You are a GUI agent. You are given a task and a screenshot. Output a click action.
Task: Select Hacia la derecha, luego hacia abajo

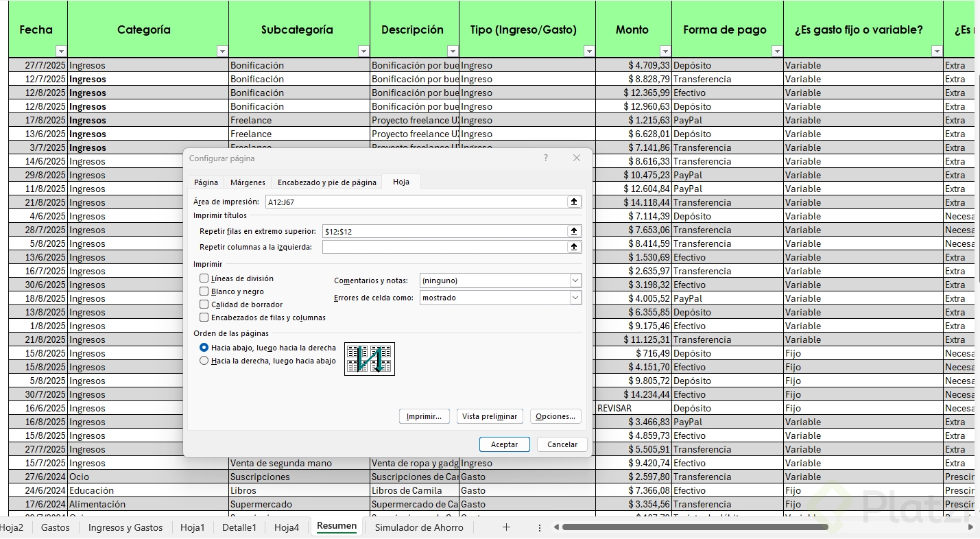204,361
